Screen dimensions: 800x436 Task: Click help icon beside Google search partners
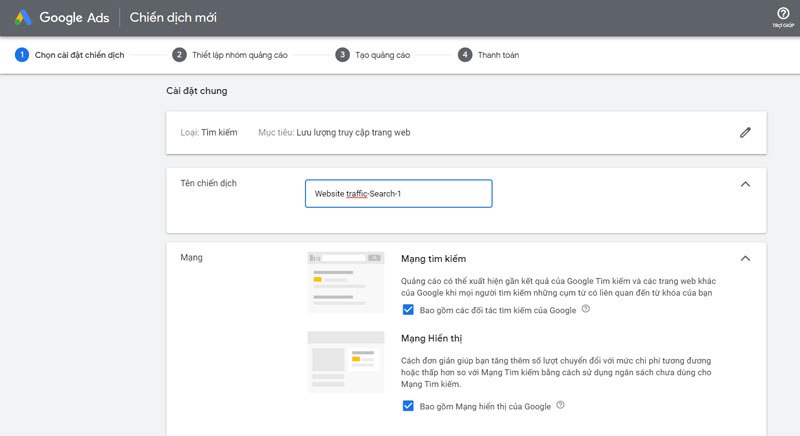tap(586, 310)
